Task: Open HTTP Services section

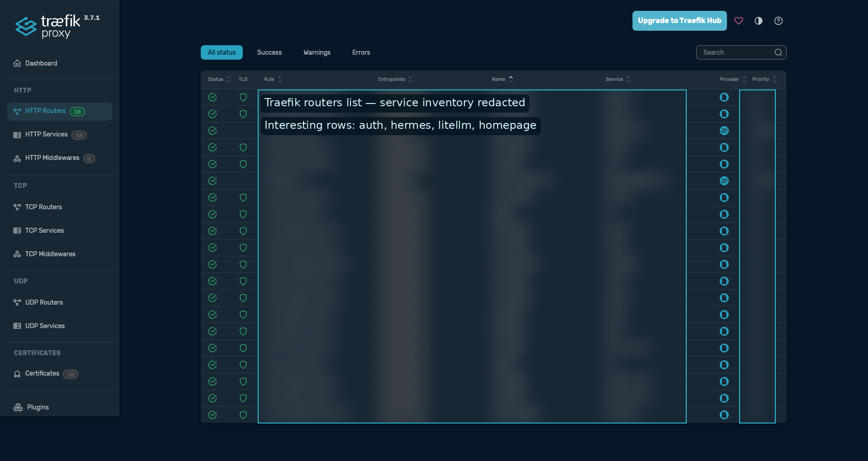Action: 60,135
